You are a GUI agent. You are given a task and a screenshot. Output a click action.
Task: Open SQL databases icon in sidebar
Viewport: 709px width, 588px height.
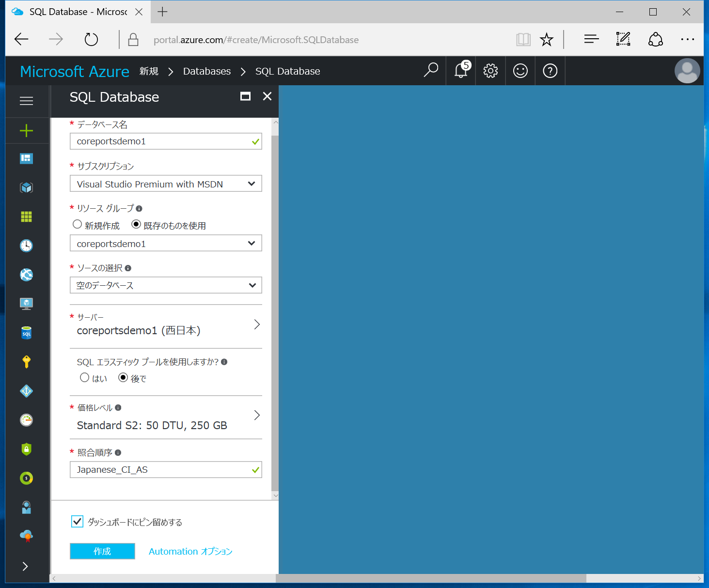point(26,333)
